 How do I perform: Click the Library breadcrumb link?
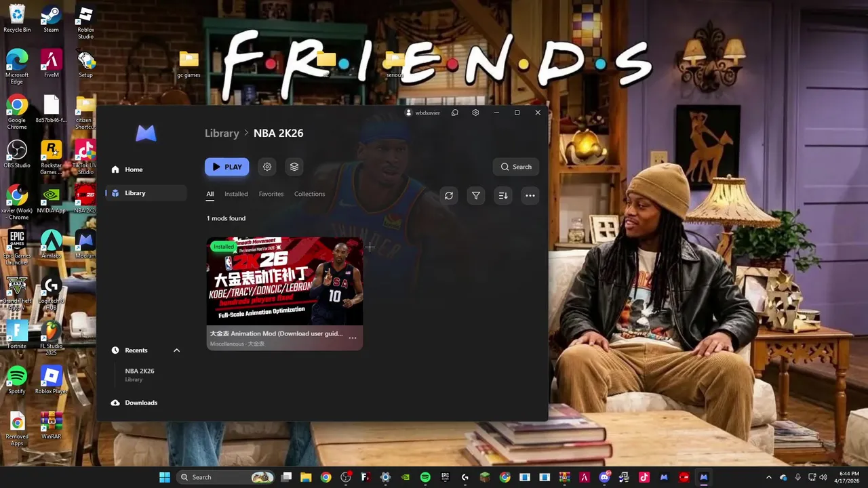pyautogui.click(x=222, y=133)
